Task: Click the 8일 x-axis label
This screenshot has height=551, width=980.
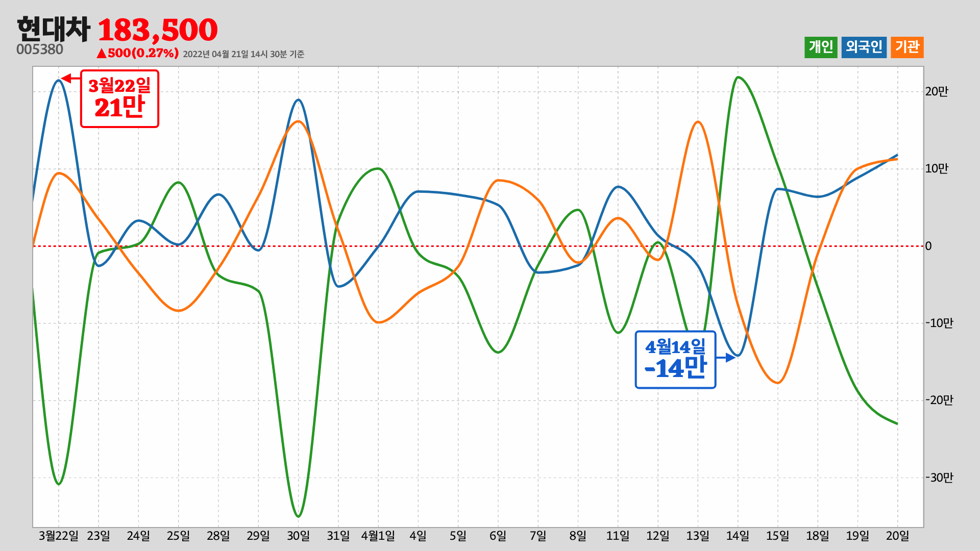Action: 578,536
